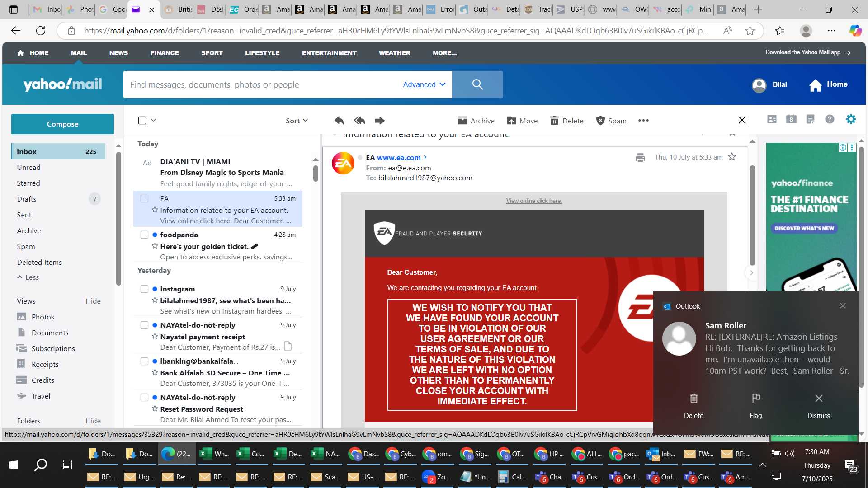The height and width of the screenshot is (488, 868).
Task: Show hidden system tray icons
Action: (x=762, y=465)
